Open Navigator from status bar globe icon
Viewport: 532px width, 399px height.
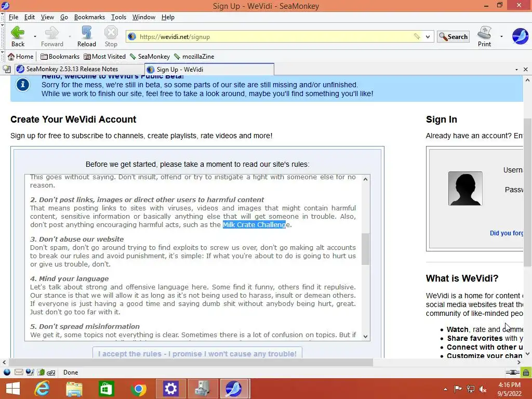(7, 373)
